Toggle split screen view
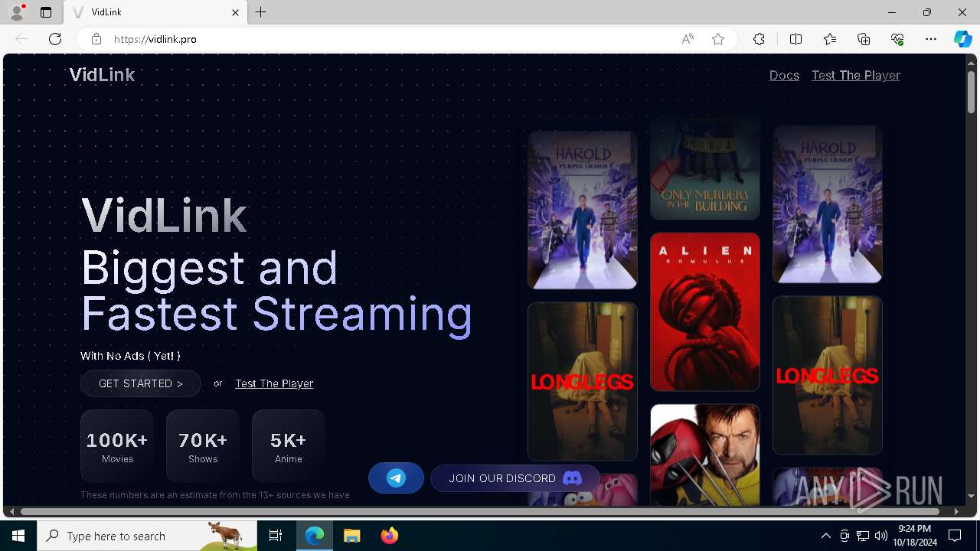 795,39
